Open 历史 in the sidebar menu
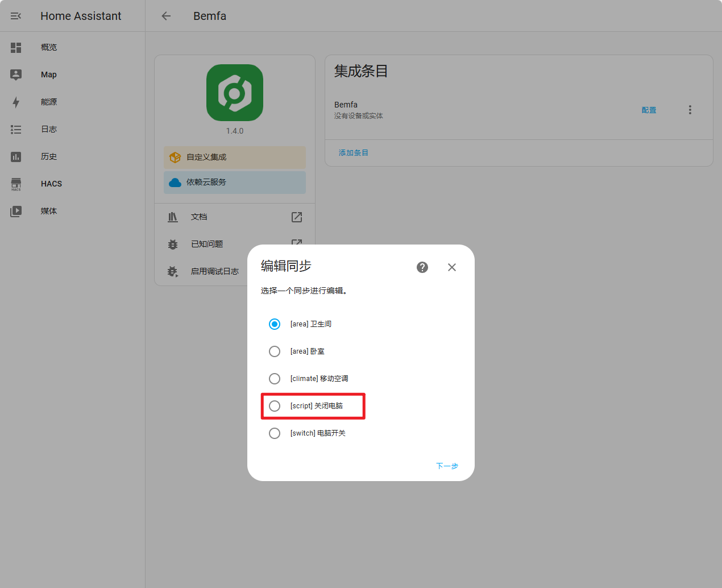 72,156
